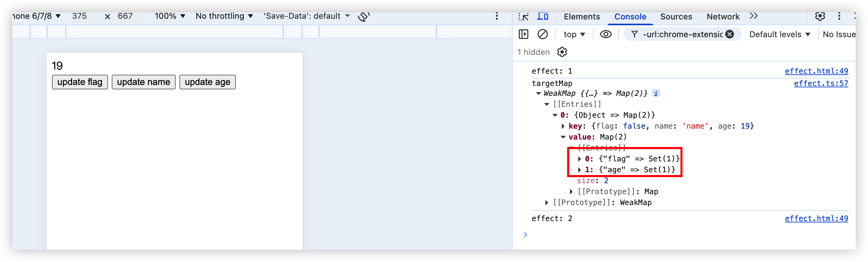
Task: Click the update flag button
Action: (x=80, y=82)
